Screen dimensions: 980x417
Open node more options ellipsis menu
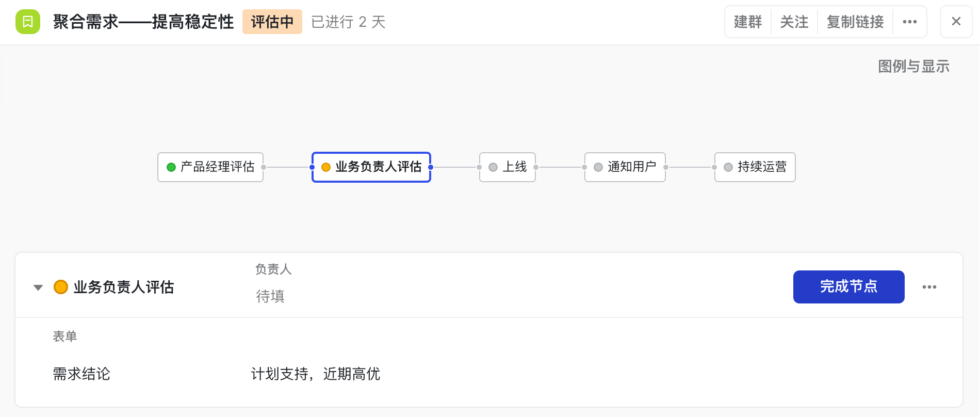929,287
